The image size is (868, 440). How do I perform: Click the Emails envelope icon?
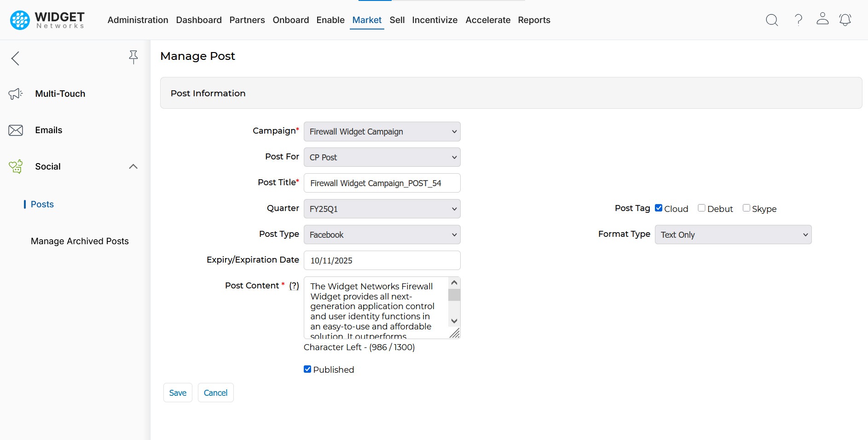pyautogui.click(x=16, y=130)
